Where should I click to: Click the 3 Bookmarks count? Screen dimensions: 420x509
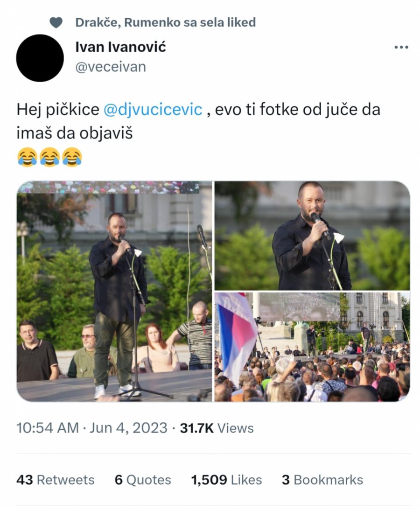tap(322, 480)
